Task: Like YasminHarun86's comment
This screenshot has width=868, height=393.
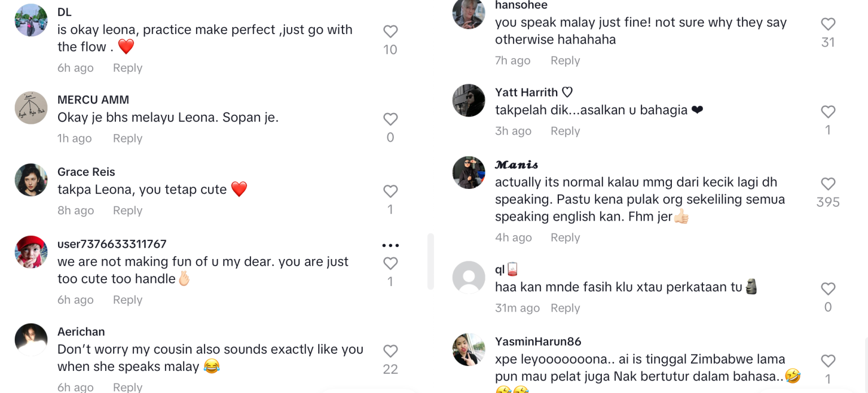Action: pos(828,361)
